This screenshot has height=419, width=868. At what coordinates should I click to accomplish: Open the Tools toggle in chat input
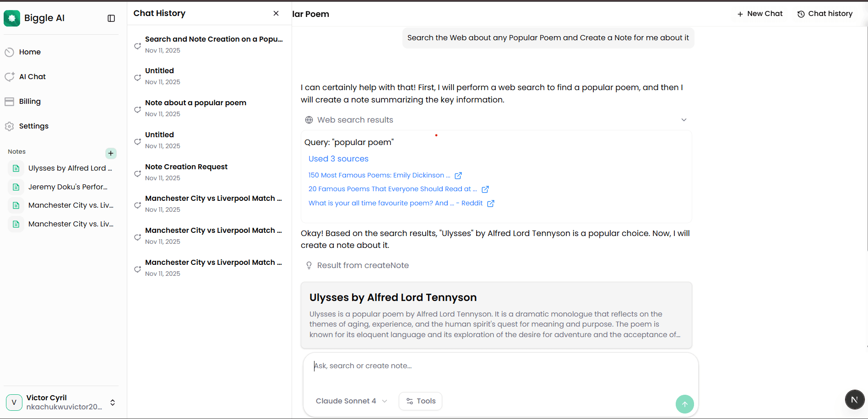tap(420, 401)
